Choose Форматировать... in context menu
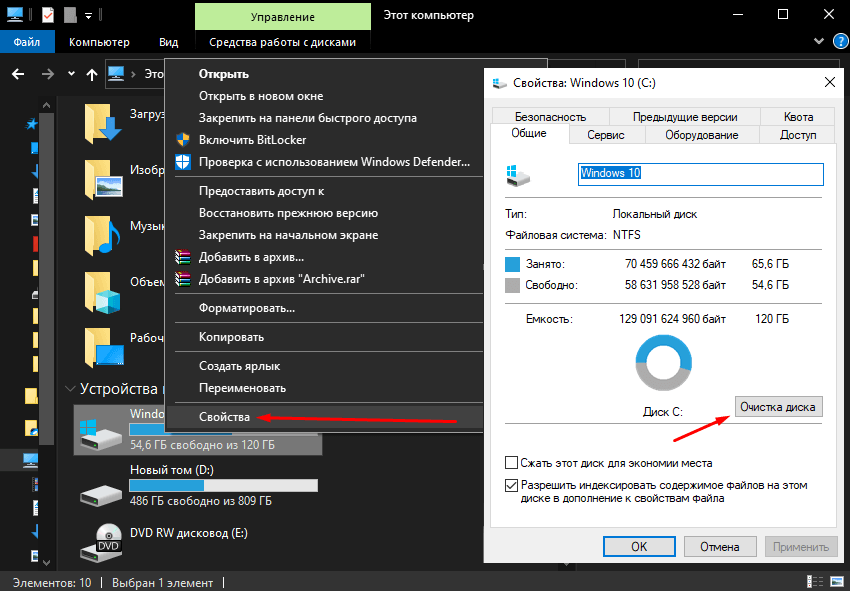This screenshot has height=591, width=850. point(247,308)
